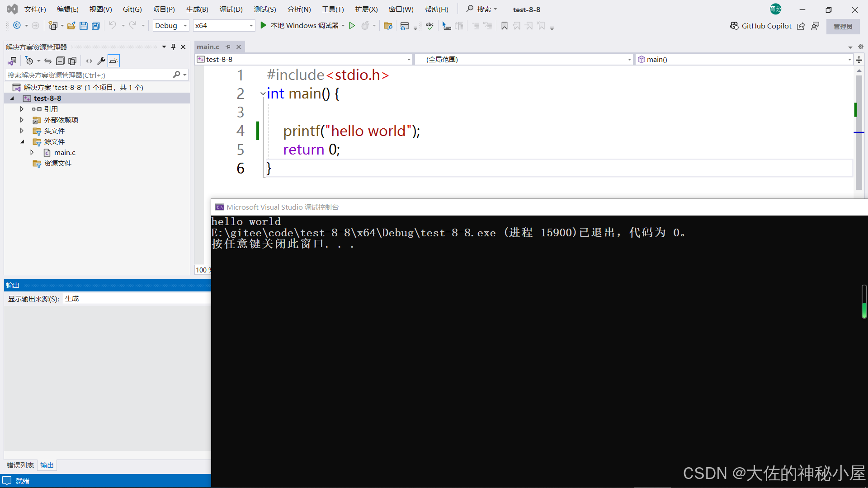Open file with the folder icon

(71, 26)
